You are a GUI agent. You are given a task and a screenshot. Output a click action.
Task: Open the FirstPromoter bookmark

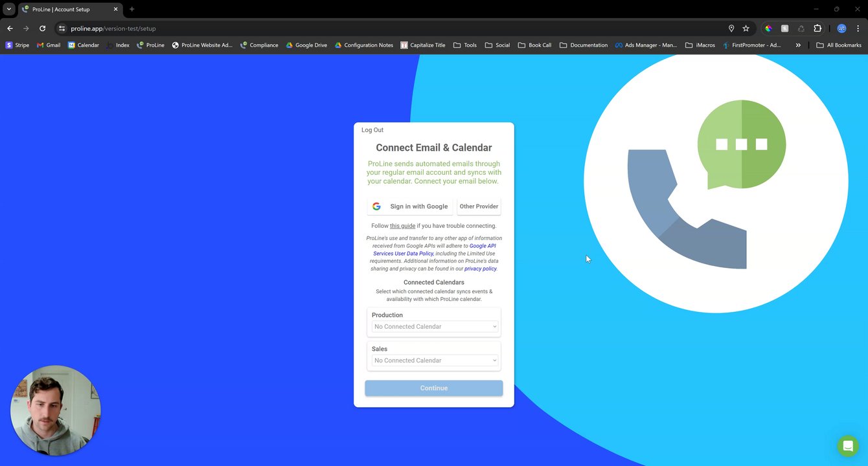[x=752, y=45]
